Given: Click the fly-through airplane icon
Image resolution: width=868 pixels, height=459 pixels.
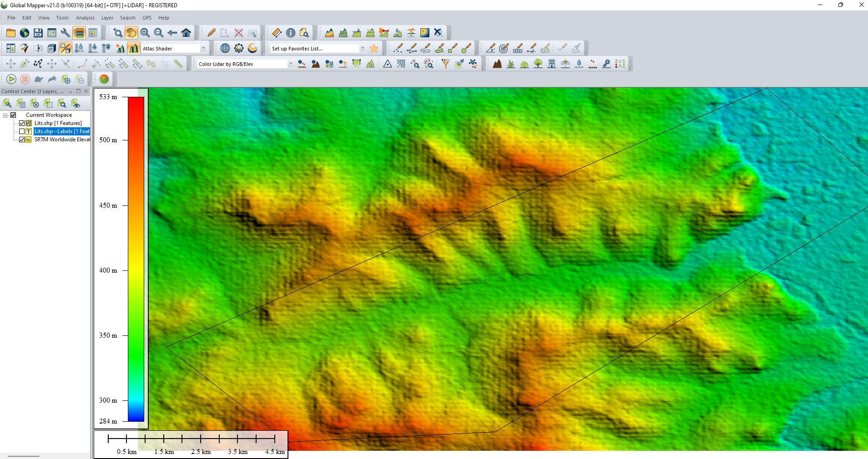Looking at the screenshot, I should point(439,33).
